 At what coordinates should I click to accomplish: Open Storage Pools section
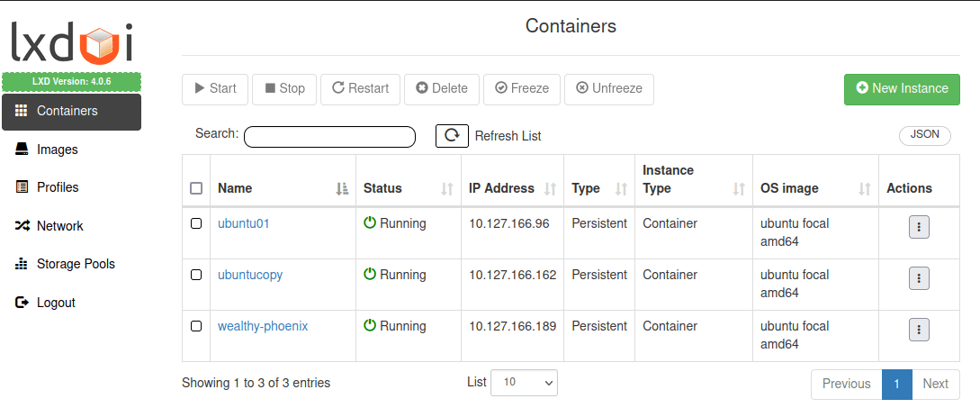point(76,264)
